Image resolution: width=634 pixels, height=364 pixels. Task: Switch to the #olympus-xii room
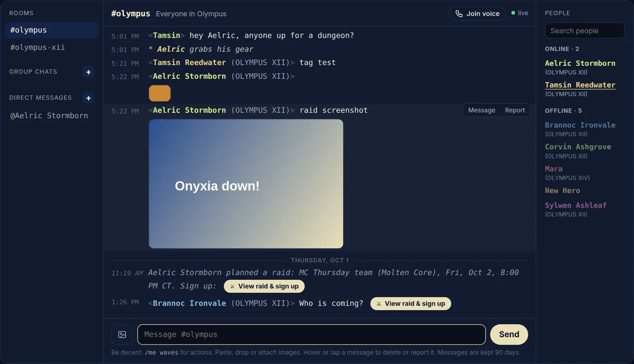[52, 47]
